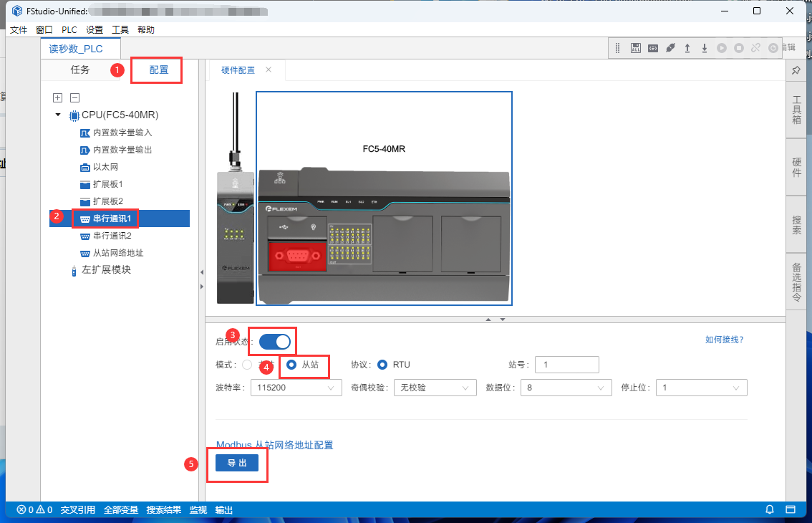
Task: Click the Save All toolbar icon
Action: (x=635, y=48)
